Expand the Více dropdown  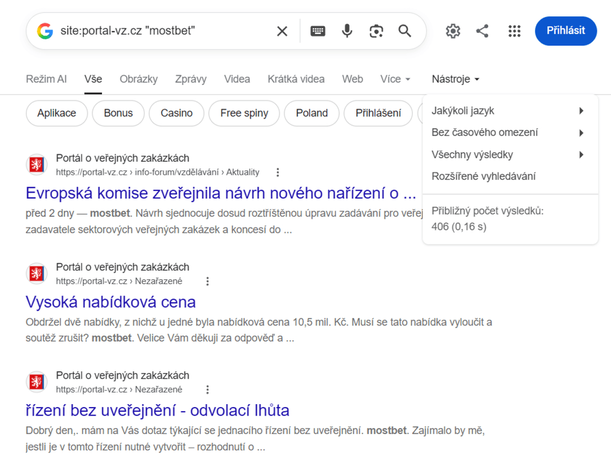point(395,79)
